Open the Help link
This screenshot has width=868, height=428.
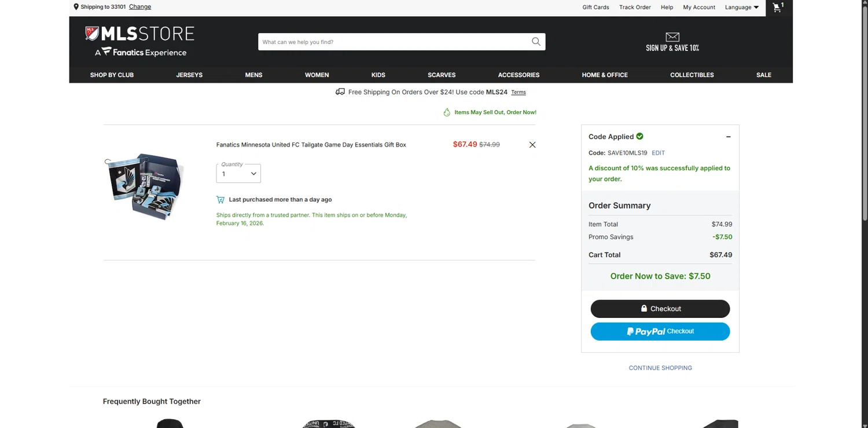(667, 8)
